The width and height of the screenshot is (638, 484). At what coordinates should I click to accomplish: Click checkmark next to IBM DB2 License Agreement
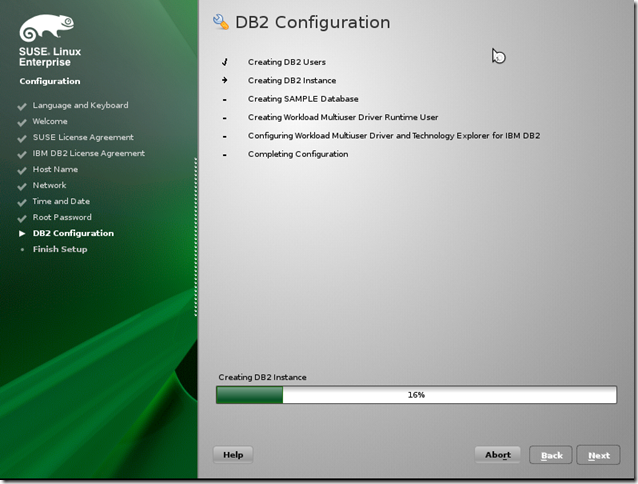click(22, 155)
